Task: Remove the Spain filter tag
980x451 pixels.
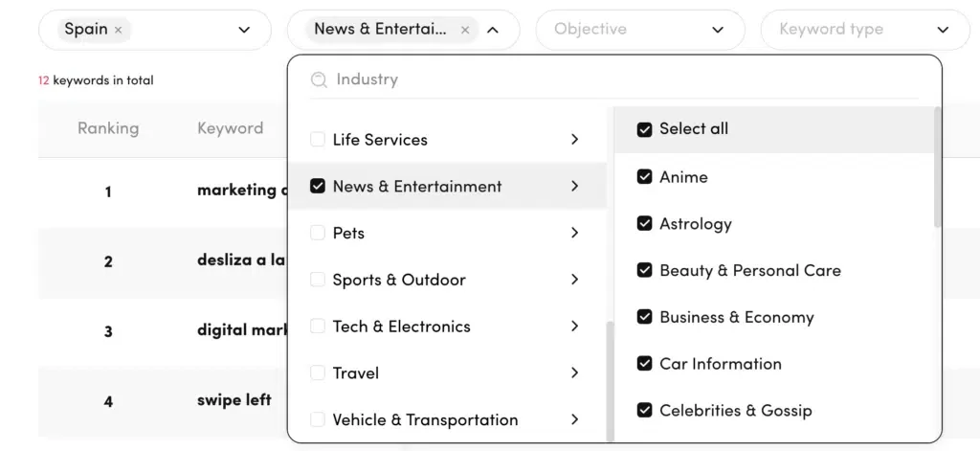Action: point(118,30)
